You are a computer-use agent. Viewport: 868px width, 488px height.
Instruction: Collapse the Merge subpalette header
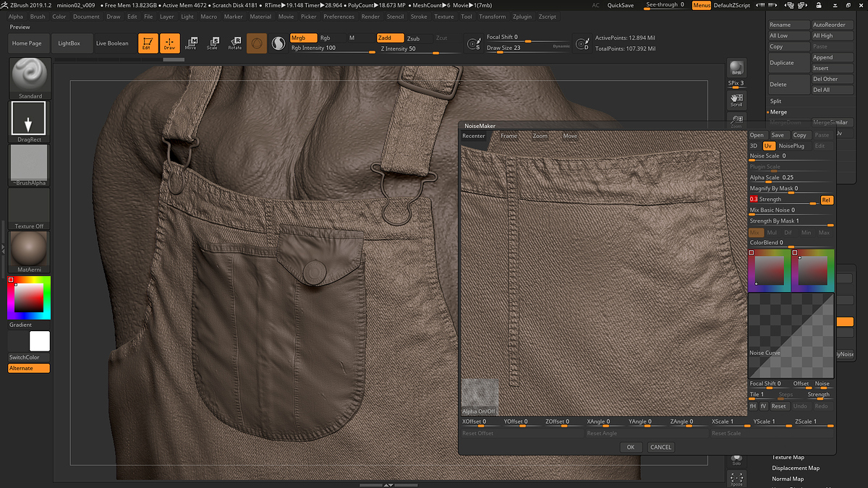pos(778,112)
